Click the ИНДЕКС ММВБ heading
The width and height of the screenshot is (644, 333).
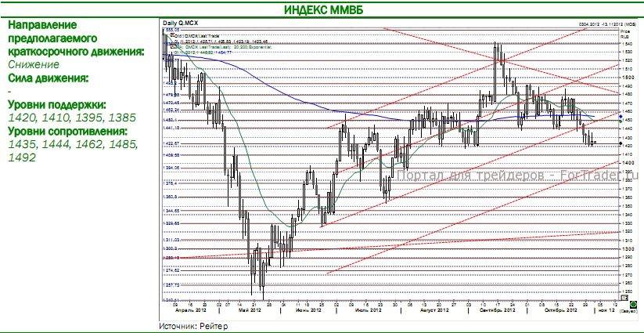(323, 10)
